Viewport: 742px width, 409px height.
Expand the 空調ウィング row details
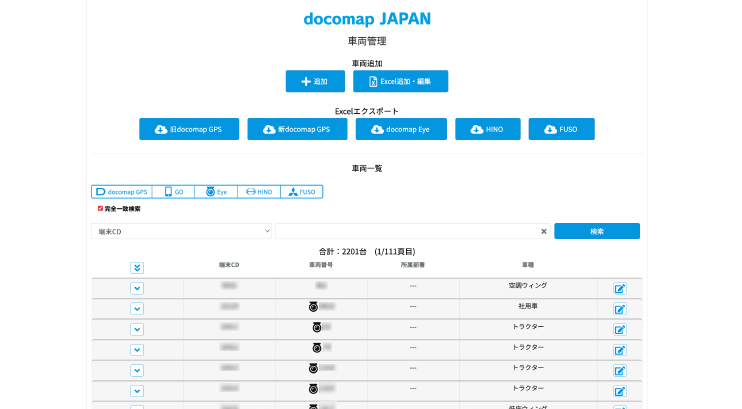(x=137, y=288)
